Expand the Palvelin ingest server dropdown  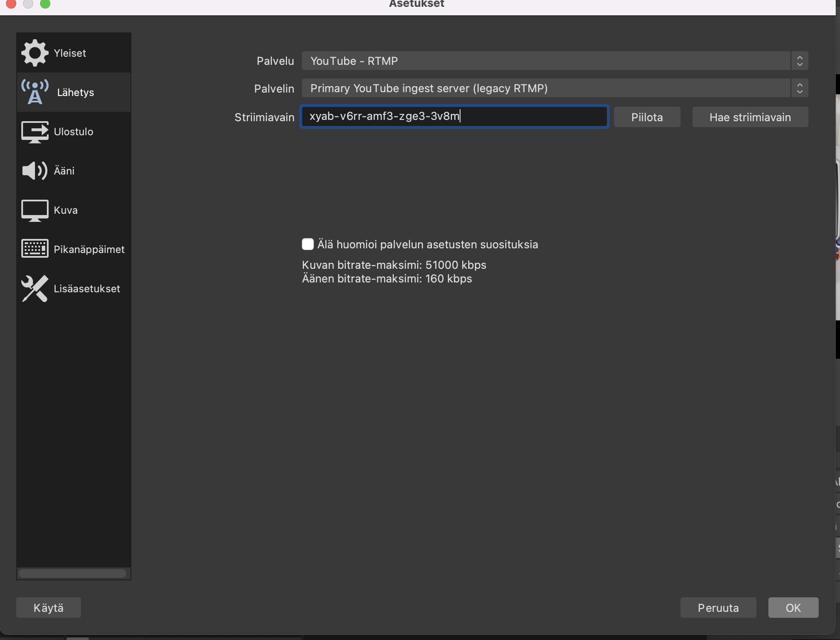click(546, 88)
